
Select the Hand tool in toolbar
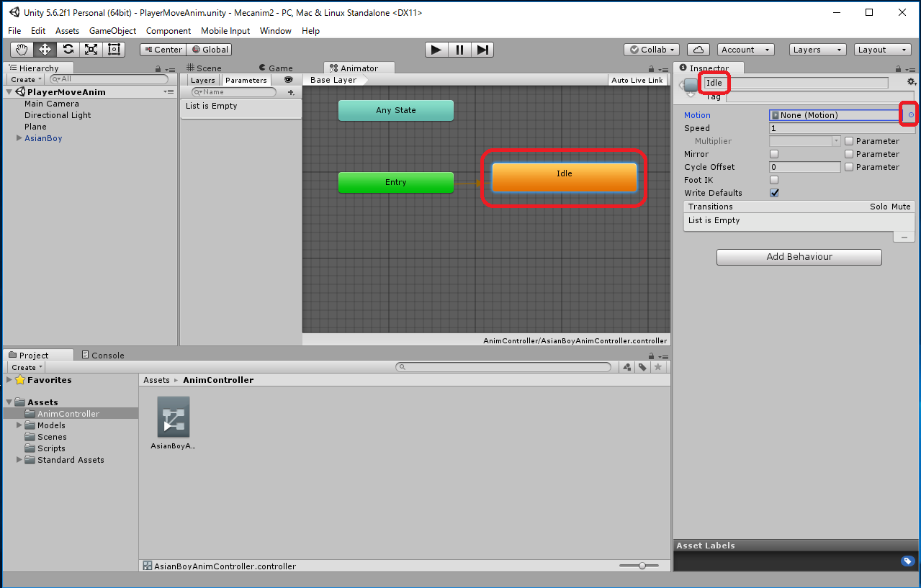tap(22, 50)
